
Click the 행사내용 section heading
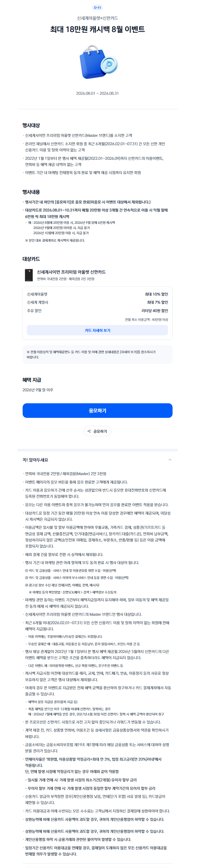point(31,192)
